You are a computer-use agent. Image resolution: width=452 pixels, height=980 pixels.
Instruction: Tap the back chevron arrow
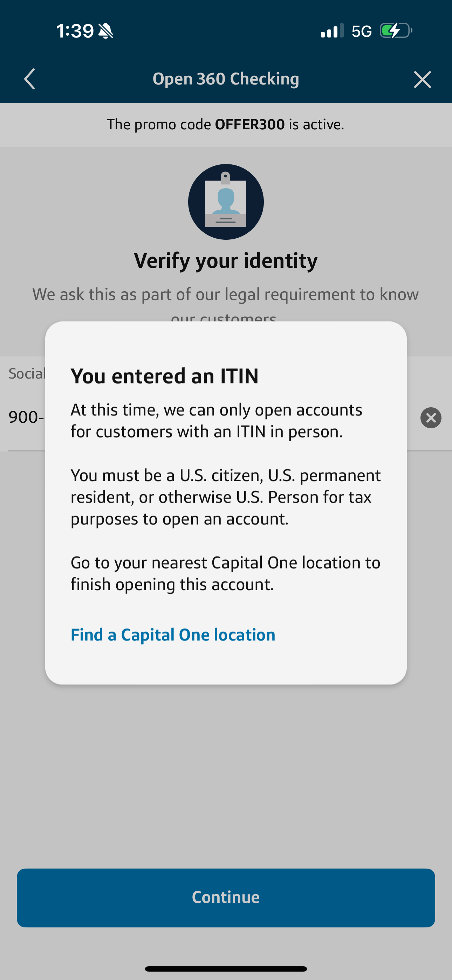point(30,79)
